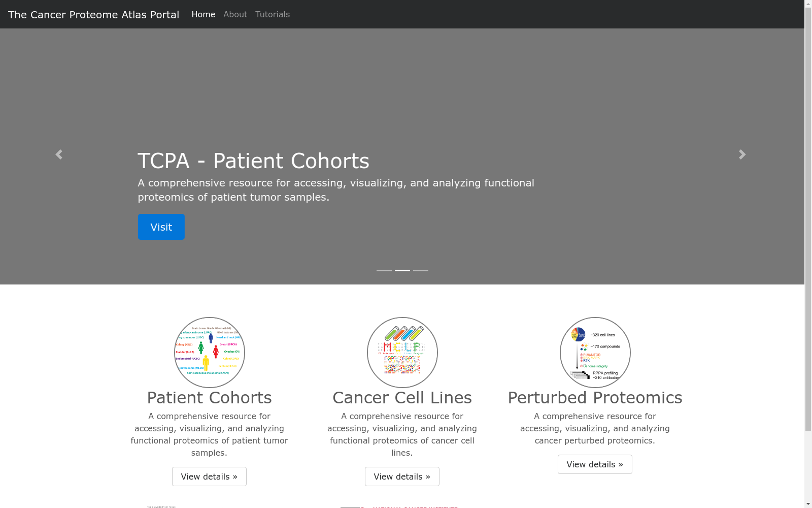The height and width of the screenshot is (508, 812).
Task: Click the Perturbed Proteomics circular image
Action: [x=595, y=353]
